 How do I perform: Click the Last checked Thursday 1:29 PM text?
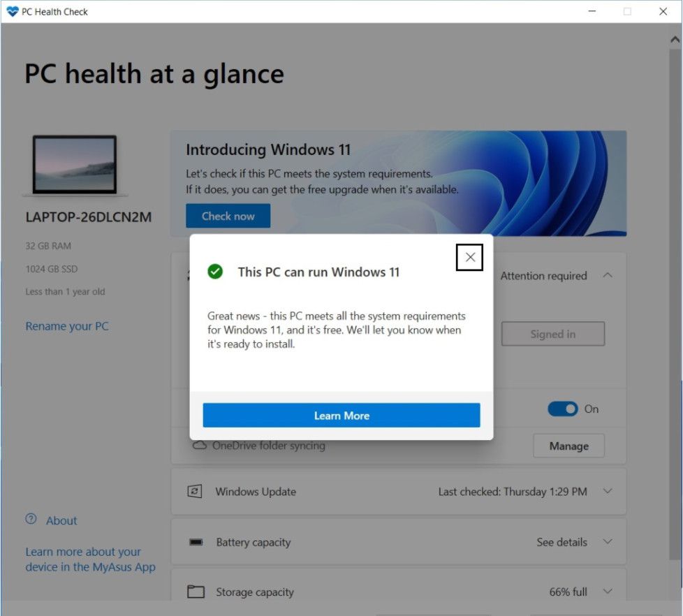[513, 492]
